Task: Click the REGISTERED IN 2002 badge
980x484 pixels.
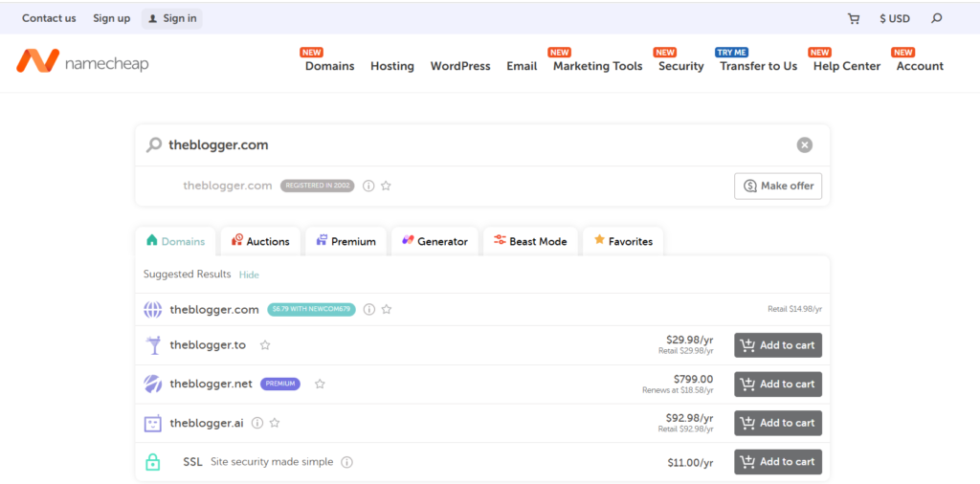Action: point(317,186)
